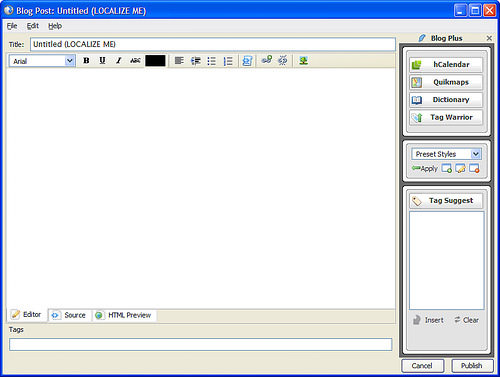The width and height of the screenshot is (500, 377).
Task: Launch Tag Warrior
Action: coord(446,117)
